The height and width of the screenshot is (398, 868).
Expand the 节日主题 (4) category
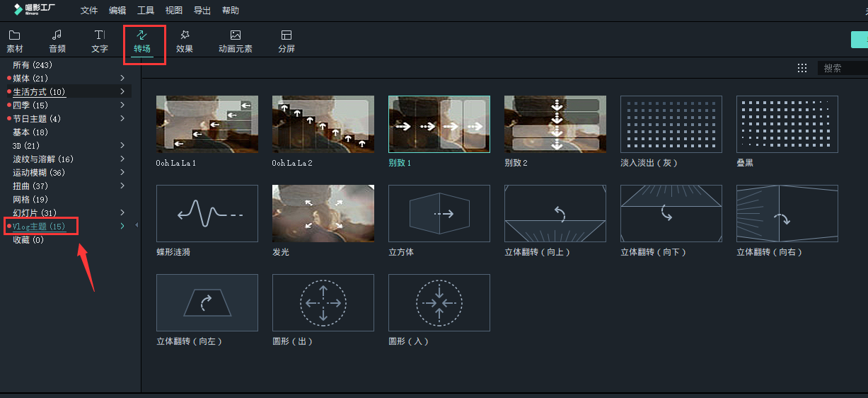122,118
